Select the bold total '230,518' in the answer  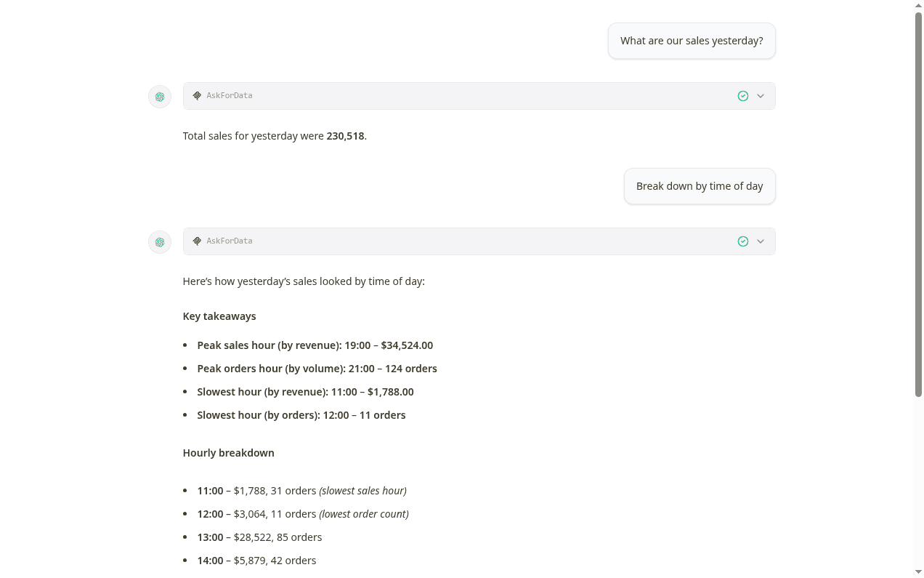[x=345, y=135]
